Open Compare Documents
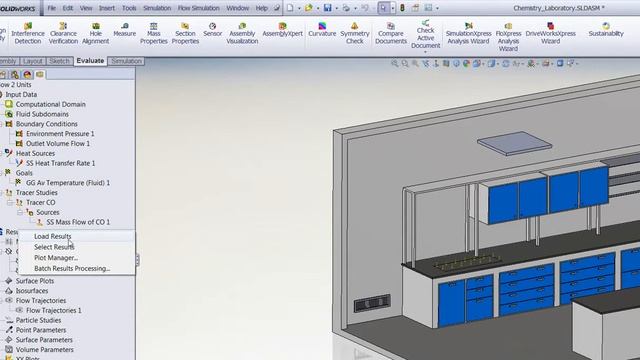This screenshot has height=360, width=640. point(391,33)
